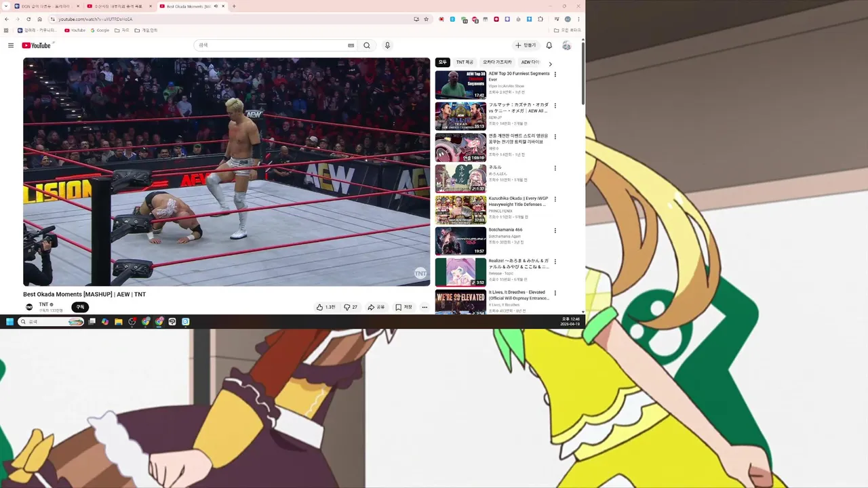The image size is (868, 488).
Task: Open YouTube notifications bell
Action: click(549, 45)
